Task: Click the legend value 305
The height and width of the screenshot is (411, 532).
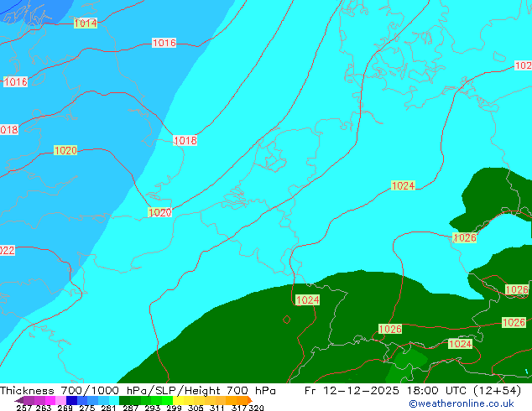Action: click(196, 408)
